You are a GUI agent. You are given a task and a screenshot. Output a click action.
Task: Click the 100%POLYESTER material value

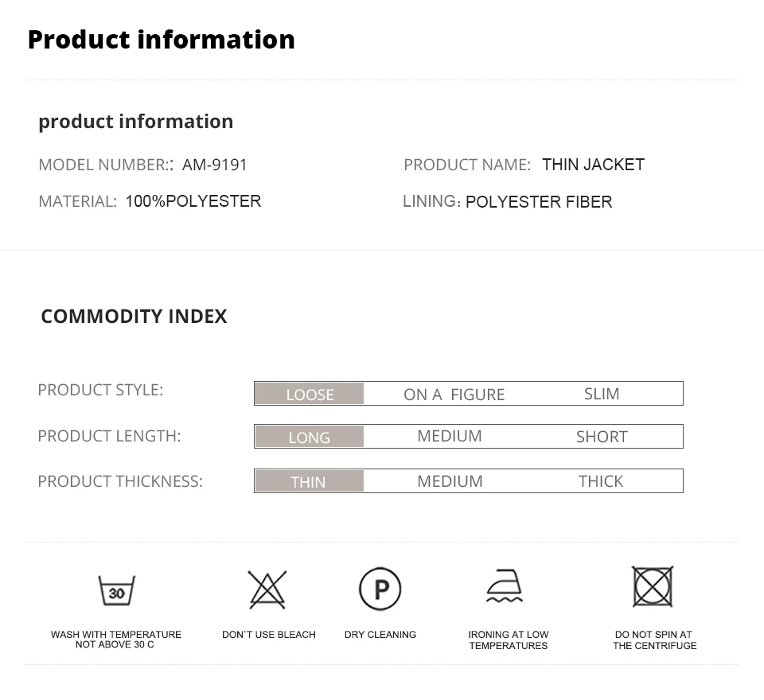(x=193, y=201)
